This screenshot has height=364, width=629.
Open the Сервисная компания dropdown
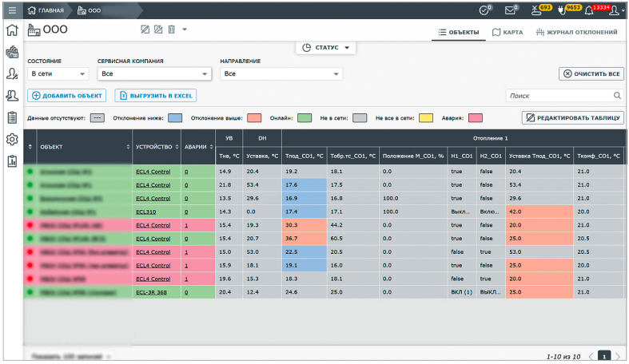coord(153,74)
